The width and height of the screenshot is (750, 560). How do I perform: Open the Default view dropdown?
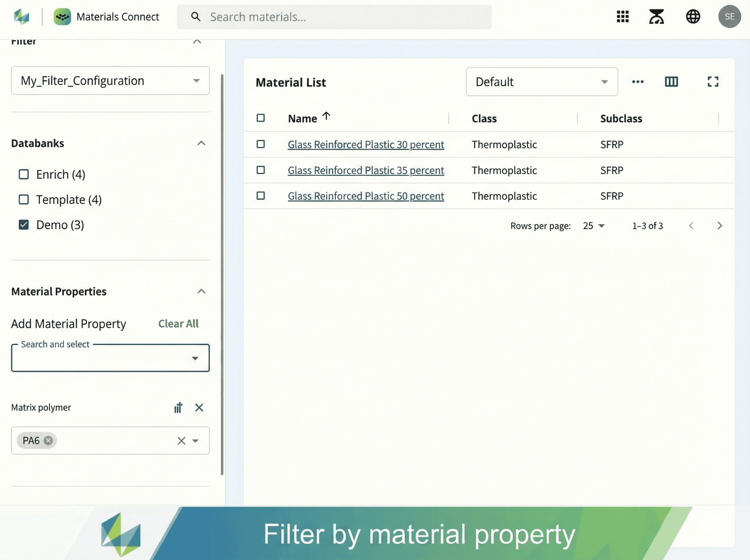coord(541,82)
